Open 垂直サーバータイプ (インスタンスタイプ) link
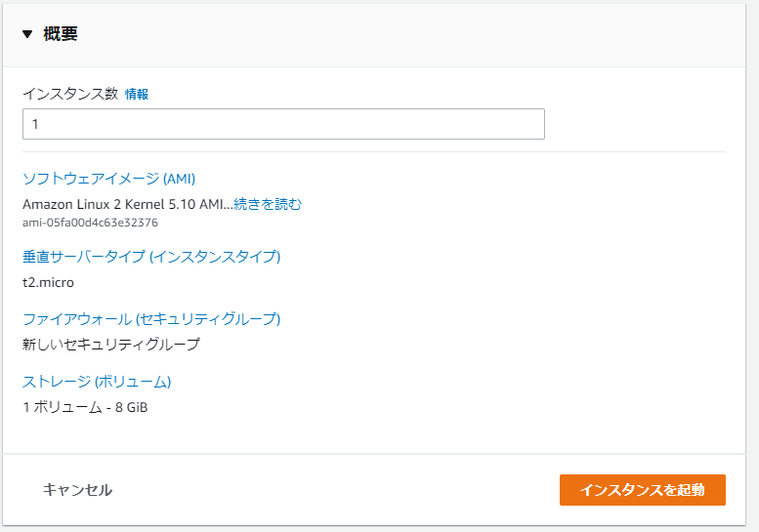The image size is (759, 532). click(x=151, y=257)
